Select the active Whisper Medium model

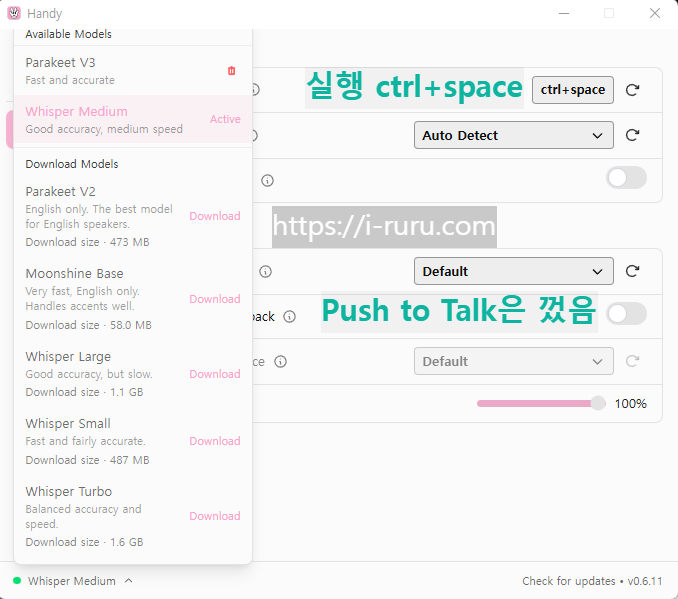(133, 119)
